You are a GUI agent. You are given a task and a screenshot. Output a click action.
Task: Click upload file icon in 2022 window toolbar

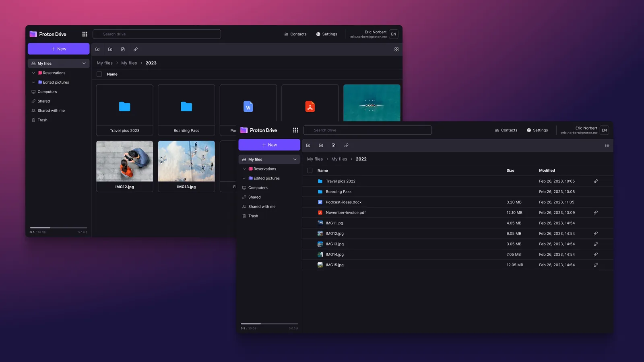[x=334, y=145]
